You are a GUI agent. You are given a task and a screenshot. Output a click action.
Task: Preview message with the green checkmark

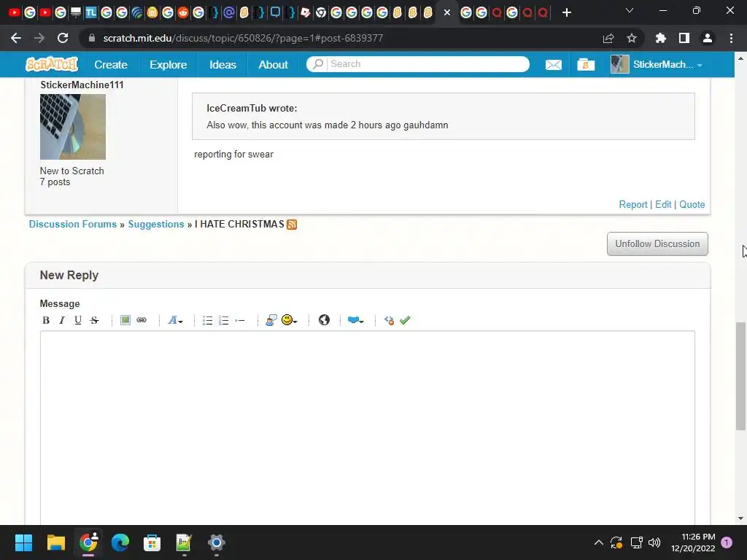(405, 321)
